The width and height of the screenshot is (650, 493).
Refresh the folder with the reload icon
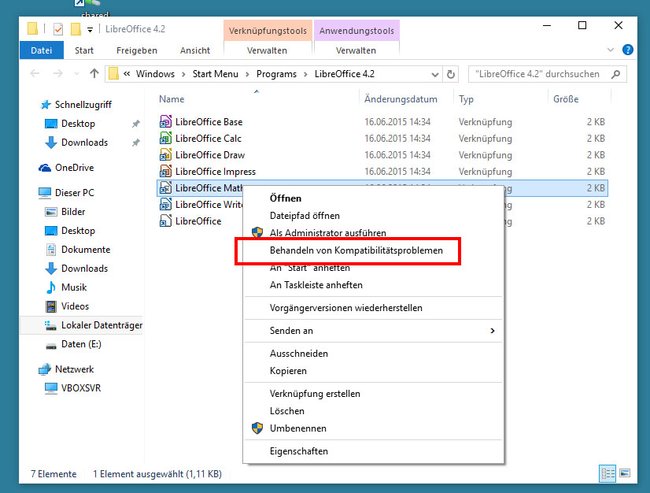click(451, 74)
